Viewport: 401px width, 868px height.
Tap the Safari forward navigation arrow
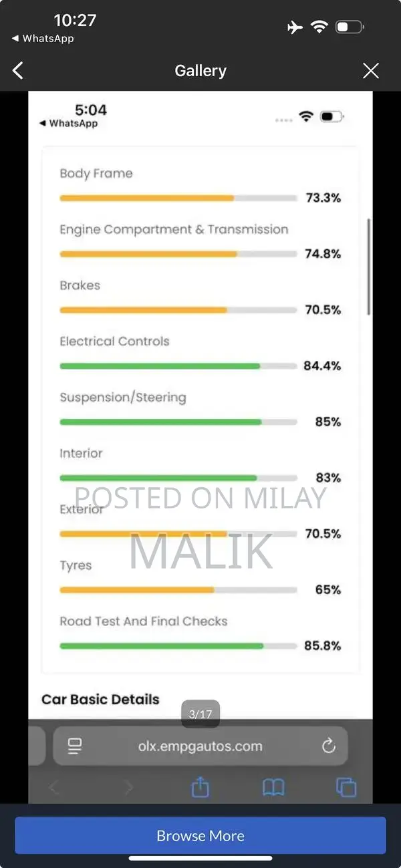(128, 788)
